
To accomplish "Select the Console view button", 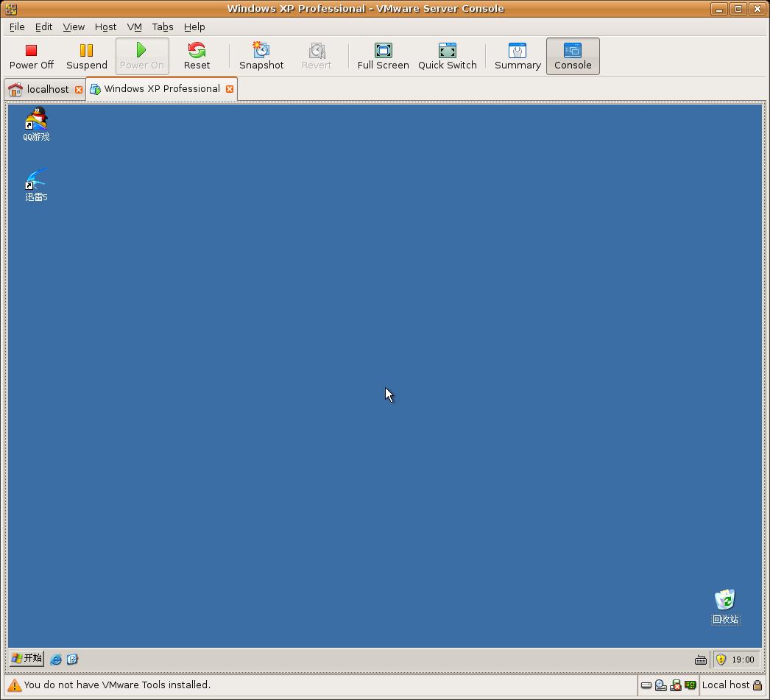I will tap(573, 57).
